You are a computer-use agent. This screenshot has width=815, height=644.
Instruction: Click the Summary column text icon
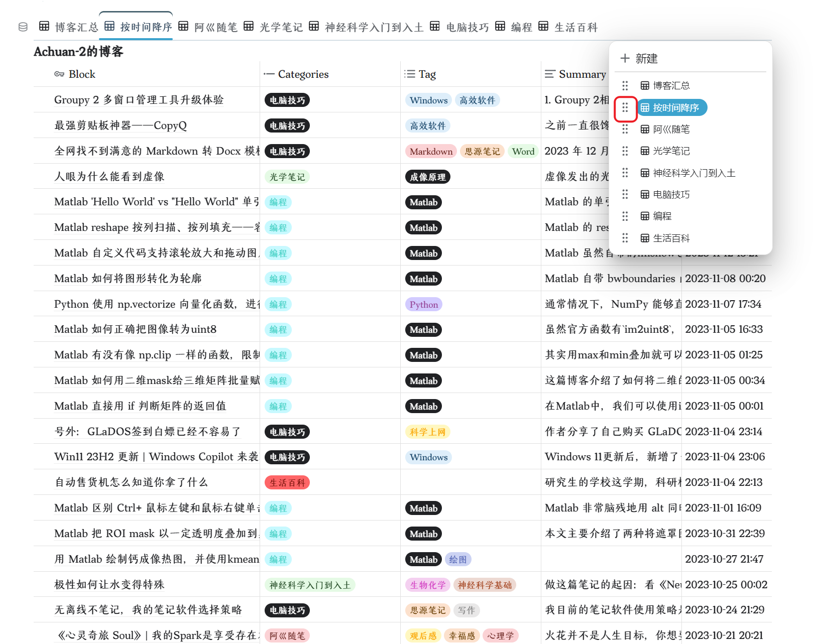(550, 74)
